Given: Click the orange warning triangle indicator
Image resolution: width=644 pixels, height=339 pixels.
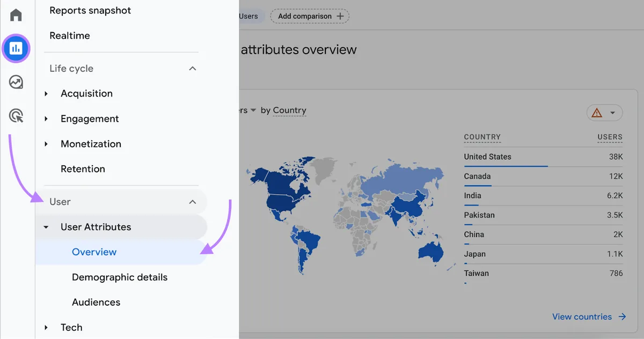Looking at the screenshot, I should click(x=597, y=113).
